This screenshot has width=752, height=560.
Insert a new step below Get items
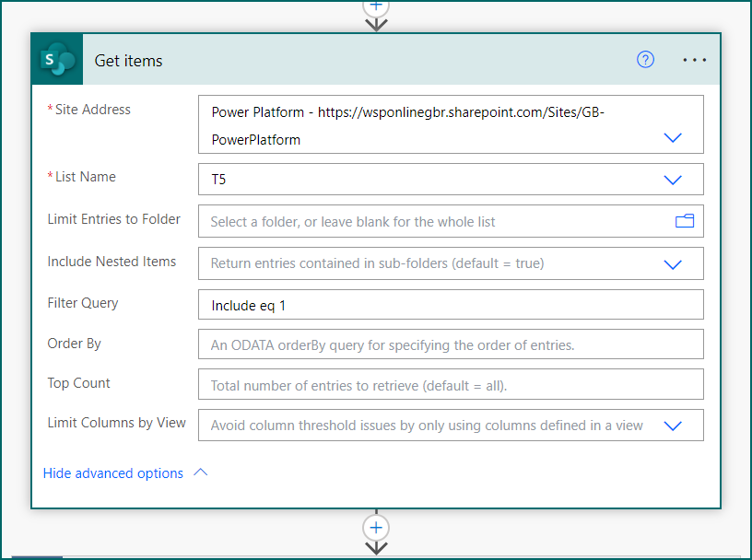point(376,528)
